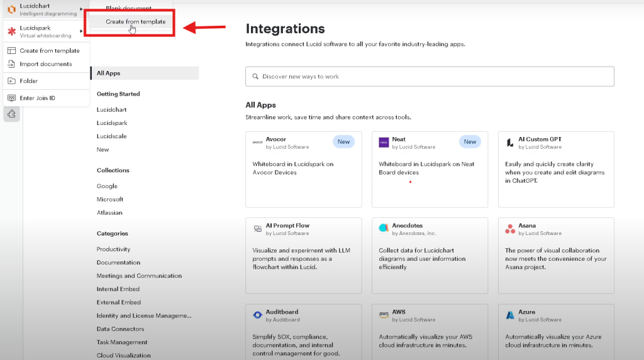Screen dimensions: 644x360
Task: Focus the Discover new ways to work search field
Action: (430, 77)
